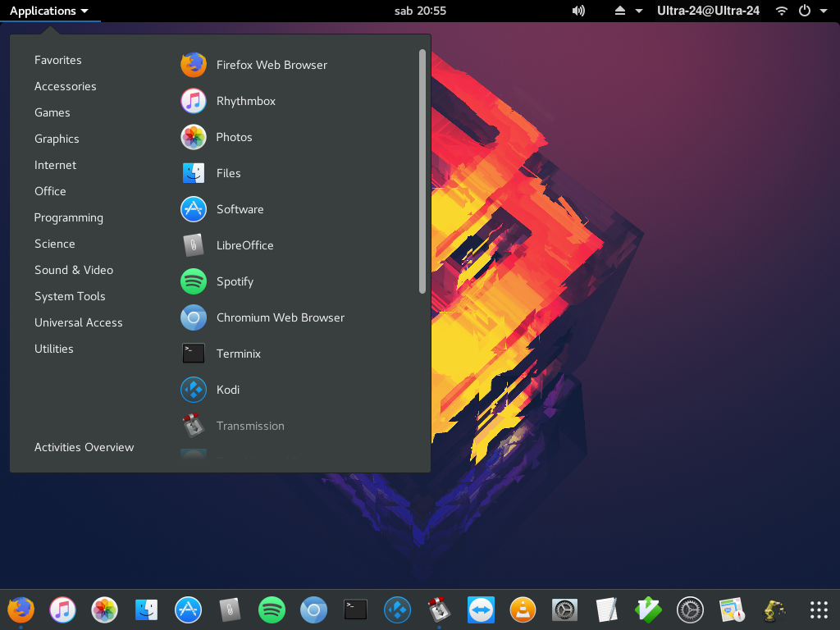The height and width of the screenshot is (630, 840).
Task: Open Activities Overview
Action: pyautogui.click(x=84, y=447)
